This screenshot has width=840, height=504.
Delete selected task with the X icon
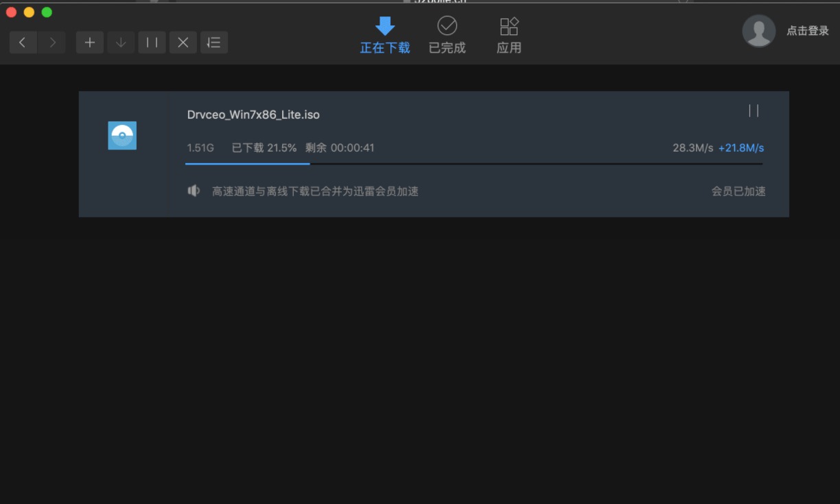(x=183, y=43)
